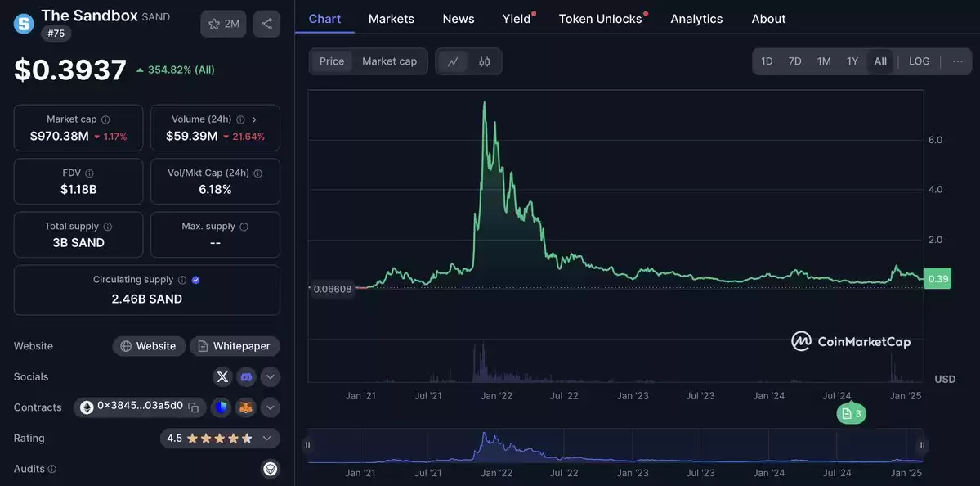Expand the Socials dropdown chevron
The height and width of the screenshot is (486, 980).
coord(270,376)
